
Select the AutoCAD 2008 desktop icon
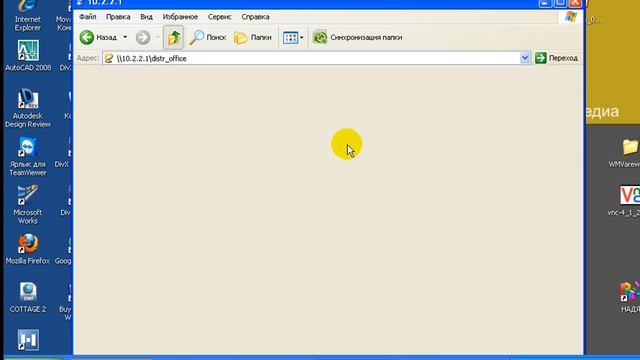pyautogui.click(x=28, y=56)
